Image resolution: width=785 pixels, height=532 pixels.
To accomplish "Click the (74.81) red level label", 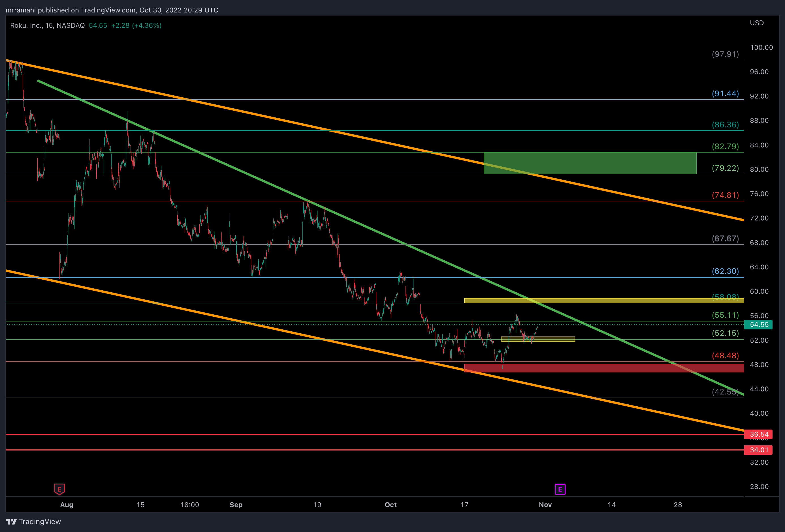I will (725, 195).
